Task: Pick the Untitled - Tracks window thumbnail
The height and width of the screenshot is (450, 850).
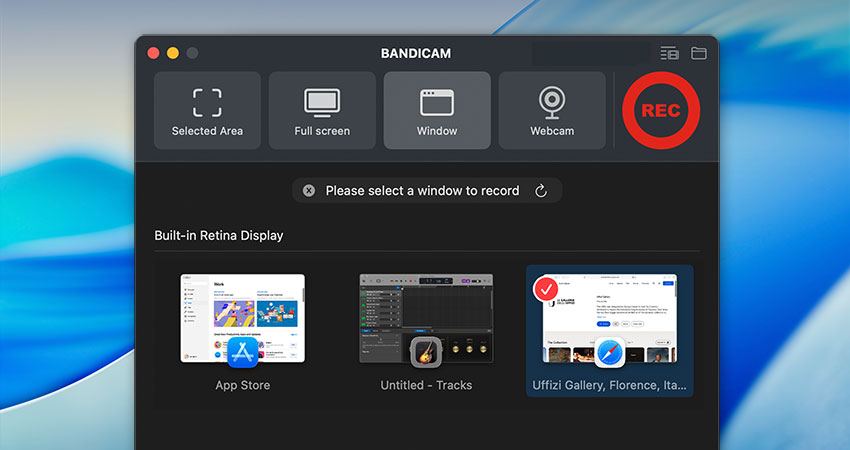Action: pyautogui.click(x=426, y=318)
